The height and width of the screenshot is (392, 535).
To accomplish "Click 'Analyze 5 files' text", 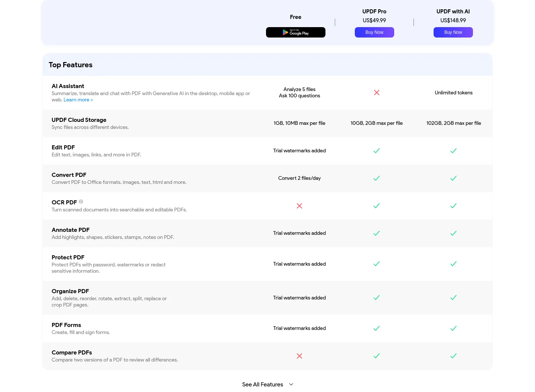I will click(x=299, y=89).
